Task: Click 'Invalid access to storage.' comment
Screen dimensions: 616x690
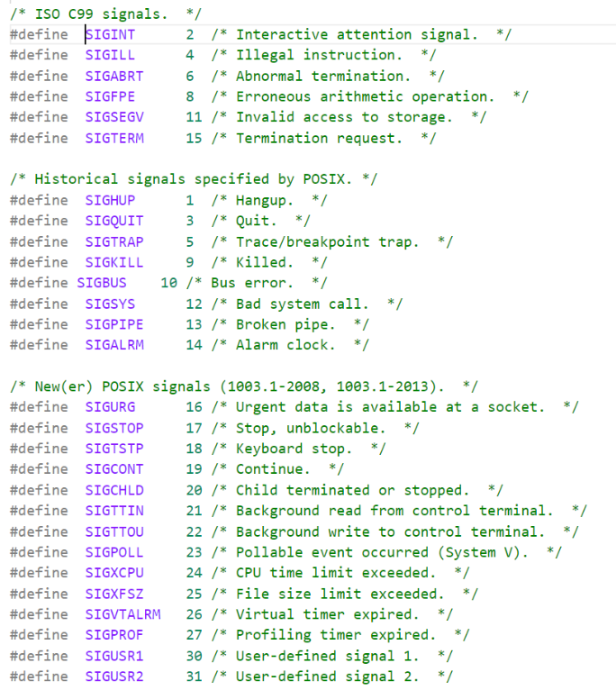Action: 349,117
